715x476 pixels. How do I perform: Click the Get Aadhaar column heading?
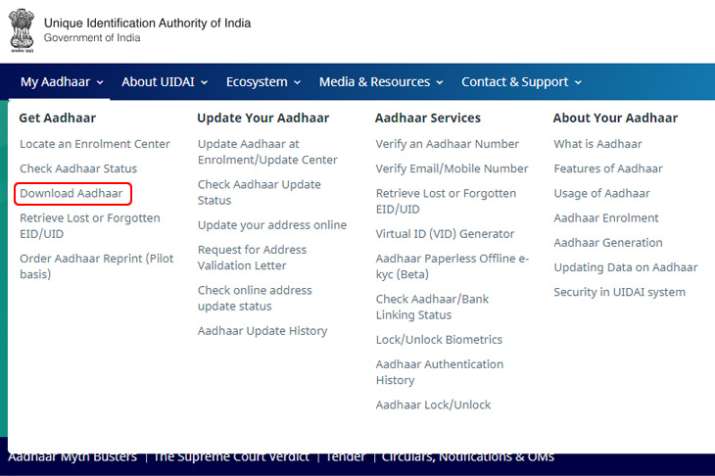pyautogui.click(x=57, y=118)
